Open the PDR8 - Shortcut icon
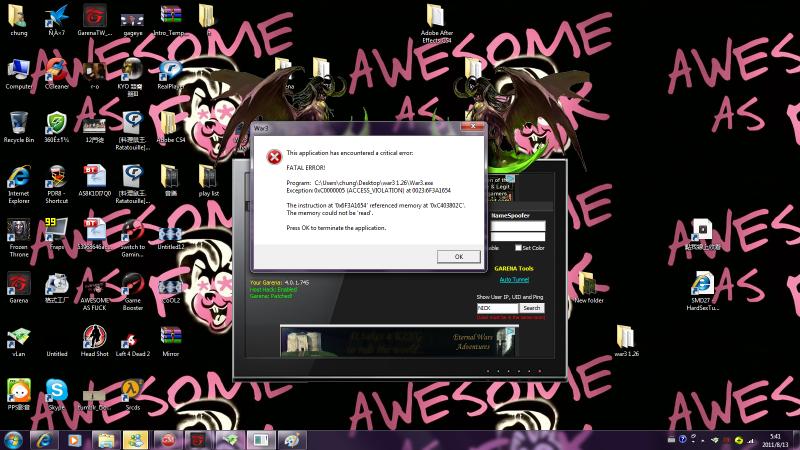This screenshot has height=450, width=800. tap(56, 184)
